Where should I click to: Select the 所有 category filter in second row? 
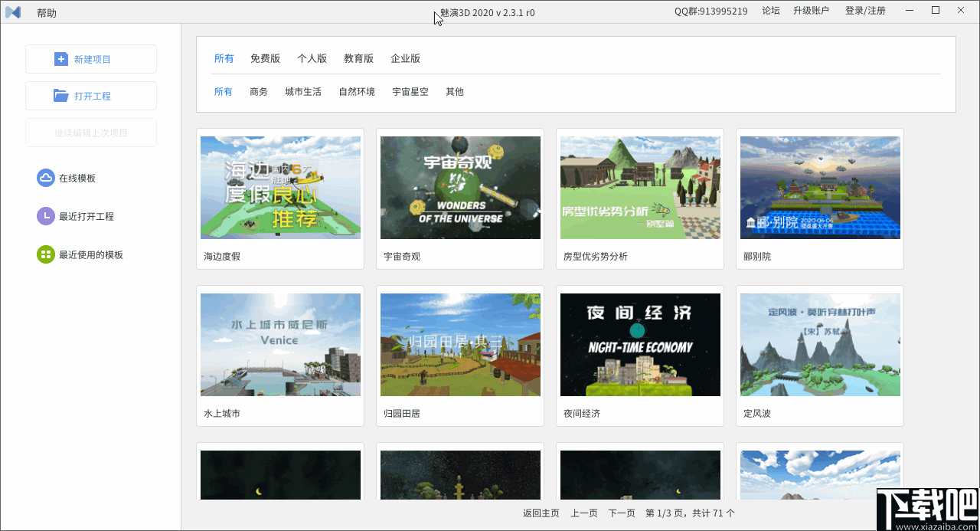click(x=224, y=92)
